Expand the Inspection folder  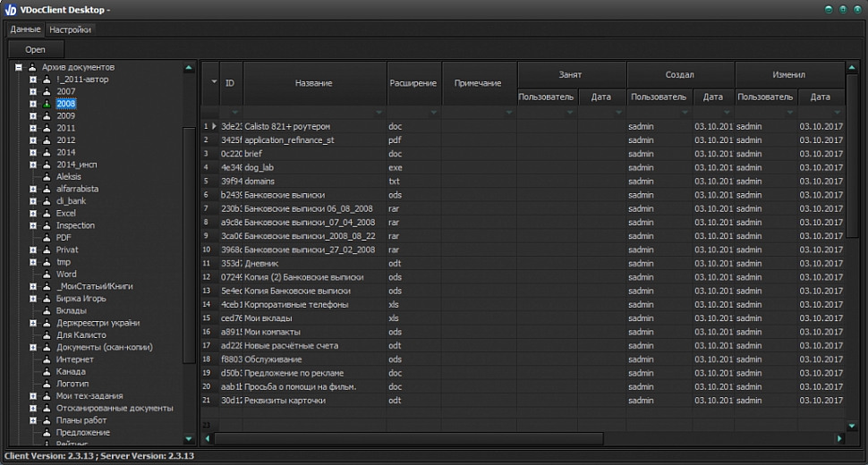(x=32, y=225)
